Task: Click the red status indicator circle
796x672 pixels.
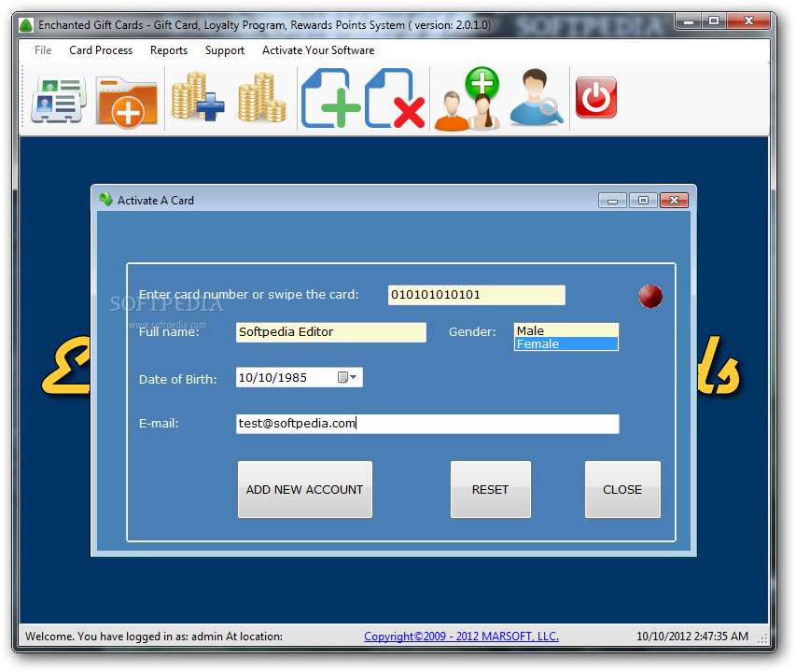Action: pyautogui.click(x=650, y=297)
